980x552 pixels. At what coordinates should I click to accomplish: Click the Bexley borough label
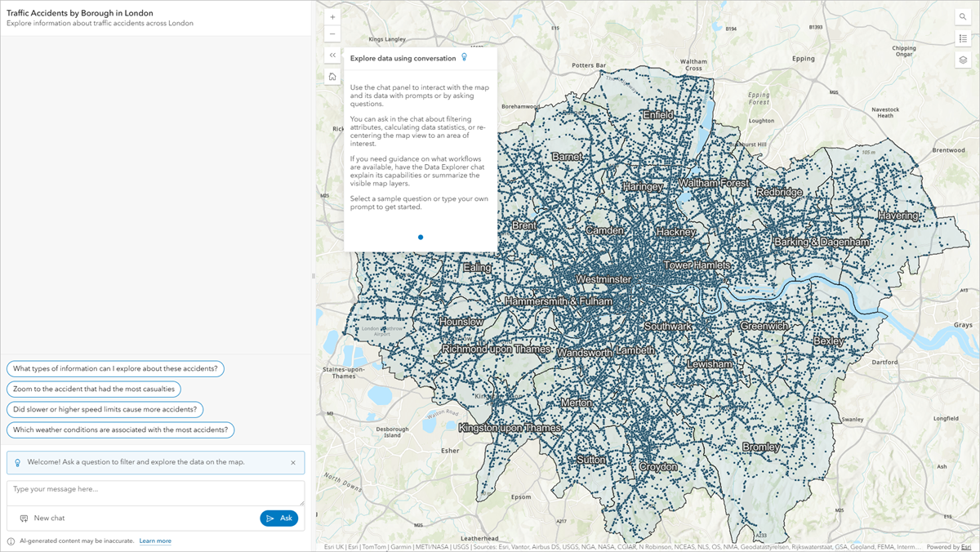click(x=830, y=340)
